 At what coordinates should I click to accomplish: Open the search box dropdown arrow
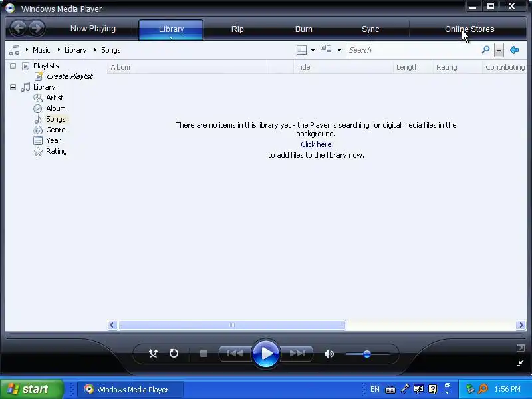pyautogui.click(x=499, y=51)
